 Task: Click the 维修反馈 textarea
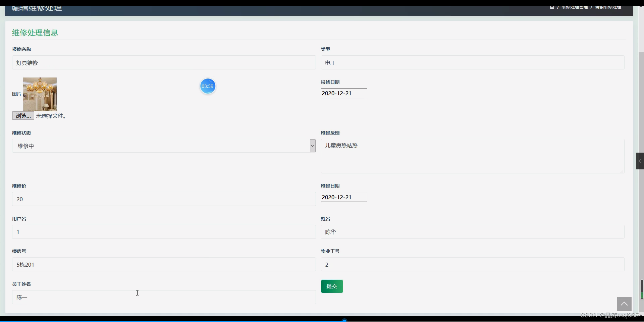472,156
